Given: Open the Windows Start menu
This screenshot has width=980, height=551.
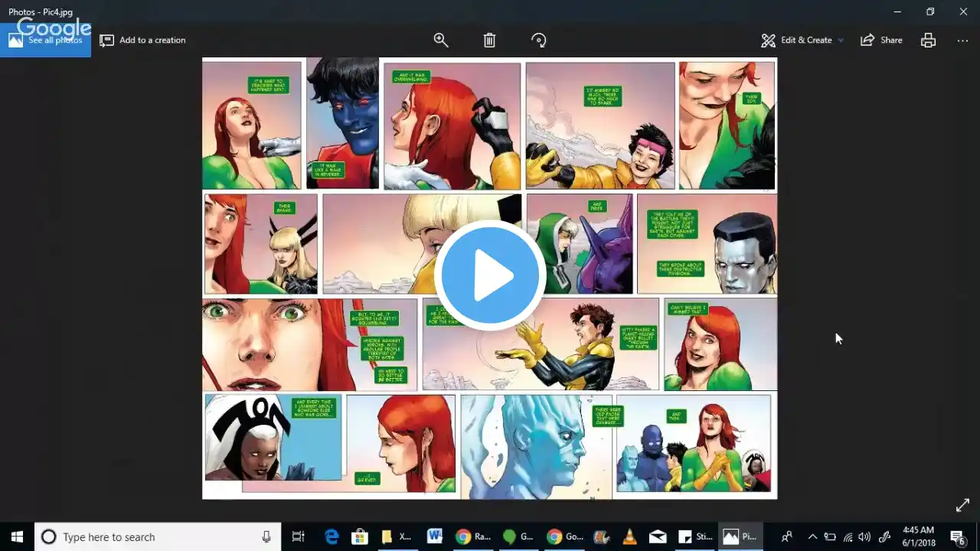Looking at the screenshot, I should (x=17, y=536).
